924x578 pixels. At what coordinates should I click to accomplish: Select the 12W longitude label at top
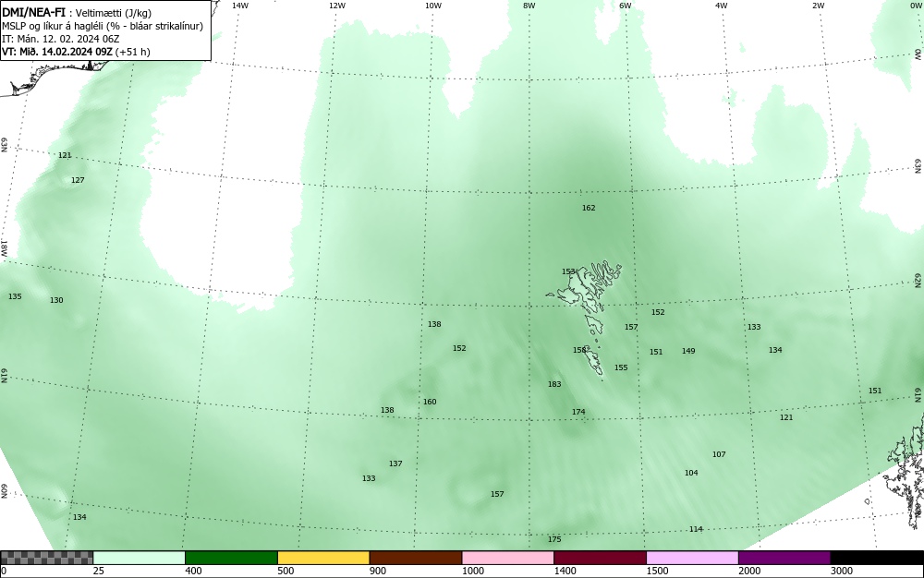pos(336,6)
